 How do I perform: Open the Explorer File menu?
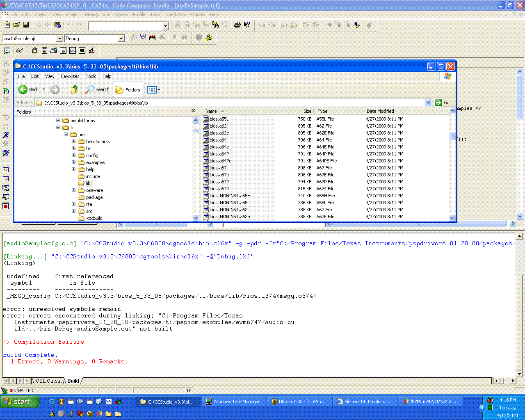click(x=21, y=76)
